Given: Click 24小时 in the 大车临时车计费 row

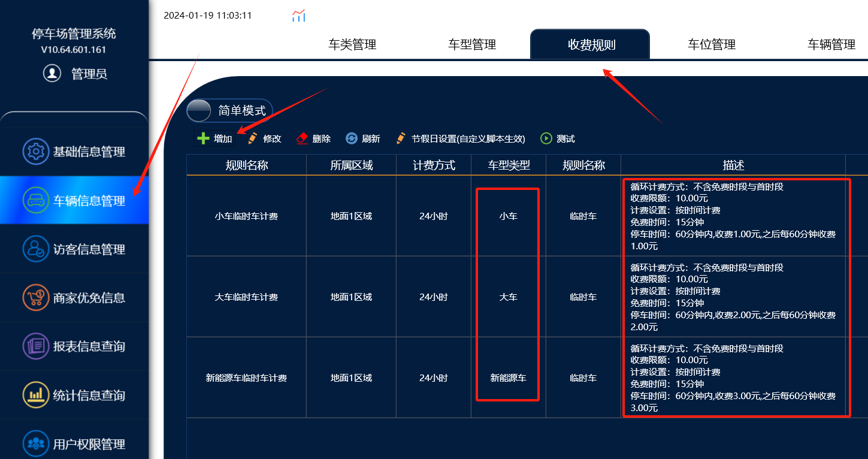Looking at the screenshot, I should click(x=434, y=297).
